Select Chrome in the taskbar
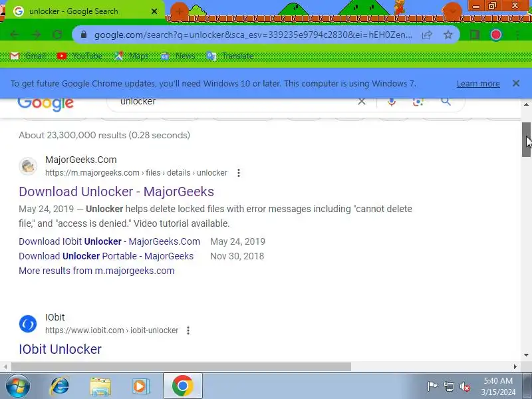The width and height of the screenshot is (532, 399). click(x=182, y=386)
